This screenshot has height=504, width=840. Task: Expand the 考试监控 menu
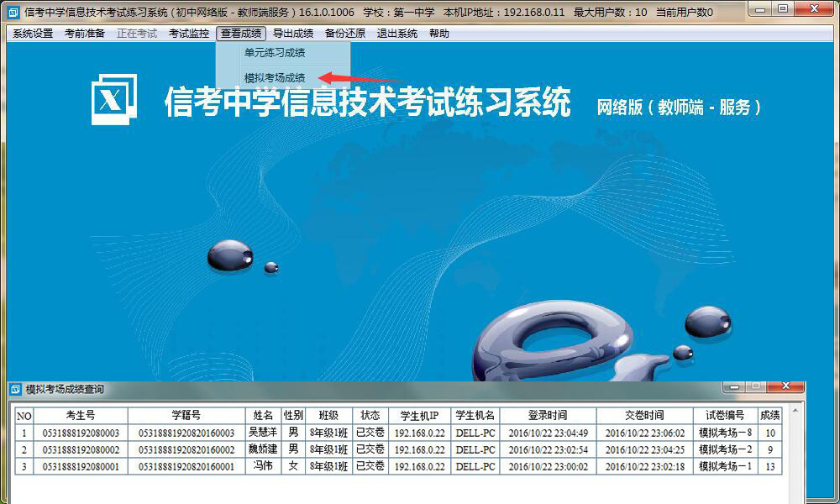(x=189, y=34)
